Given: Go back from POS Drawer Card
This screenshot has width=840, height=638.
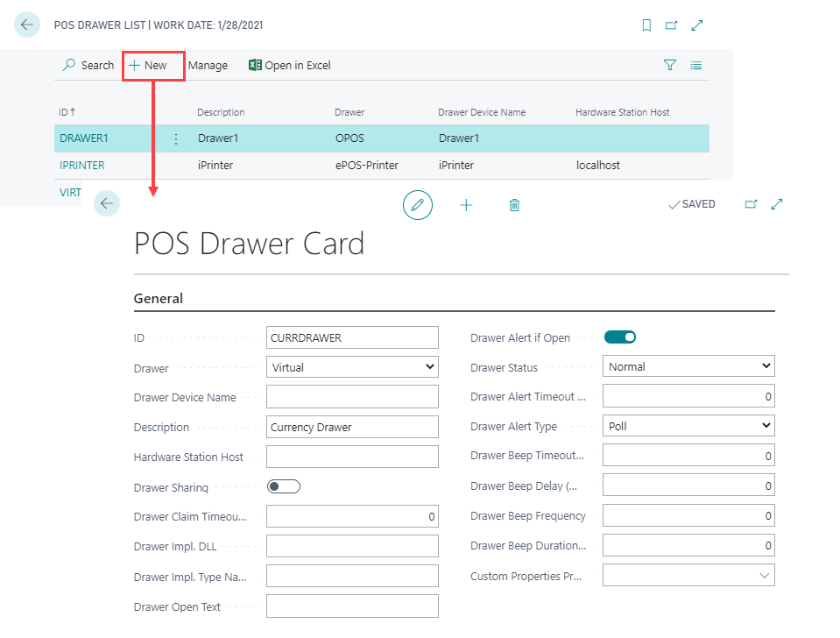Looking at the screenshot, I should point(107,203).
